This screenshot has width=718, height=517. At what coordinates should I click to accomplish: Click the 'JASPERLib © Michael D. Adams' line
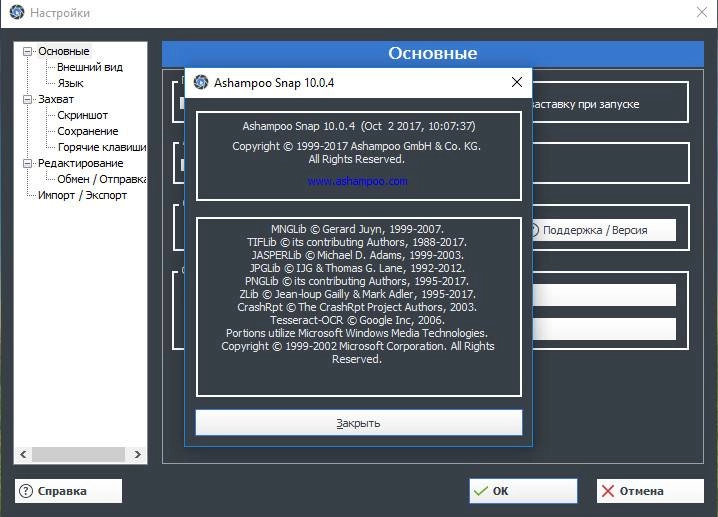pyautogui.click(x=357, y=255)
